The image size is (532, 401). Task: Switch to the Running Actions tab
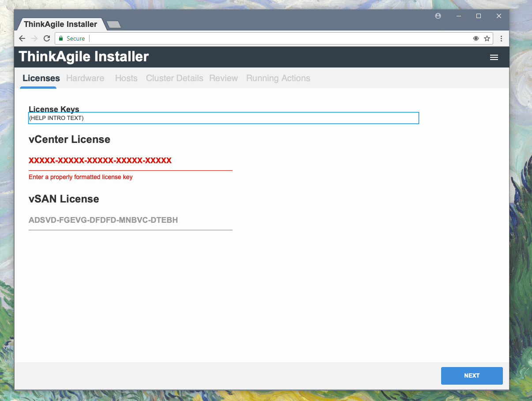pos(278,78)
